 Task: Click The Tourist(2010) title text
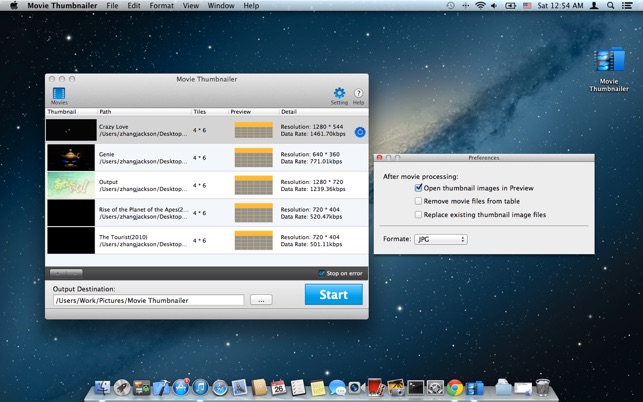(123, 237)
